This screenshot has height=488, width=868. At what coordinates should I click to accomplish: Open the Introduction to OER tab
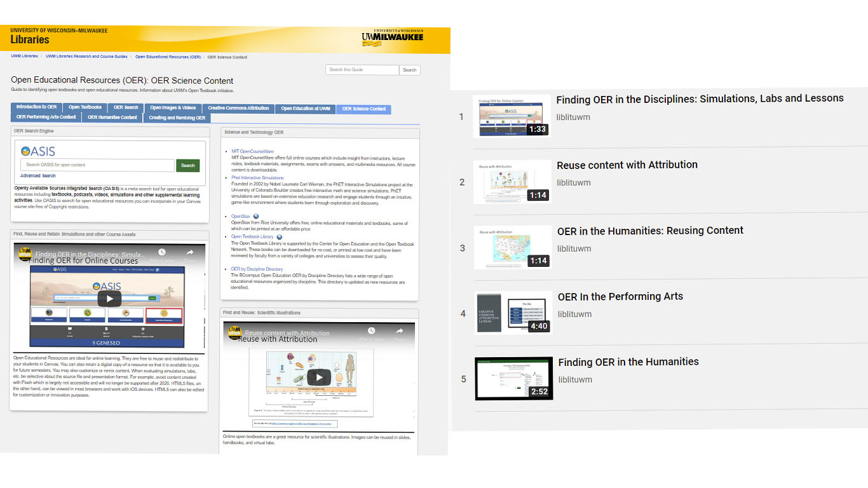(x=36, y=107)
